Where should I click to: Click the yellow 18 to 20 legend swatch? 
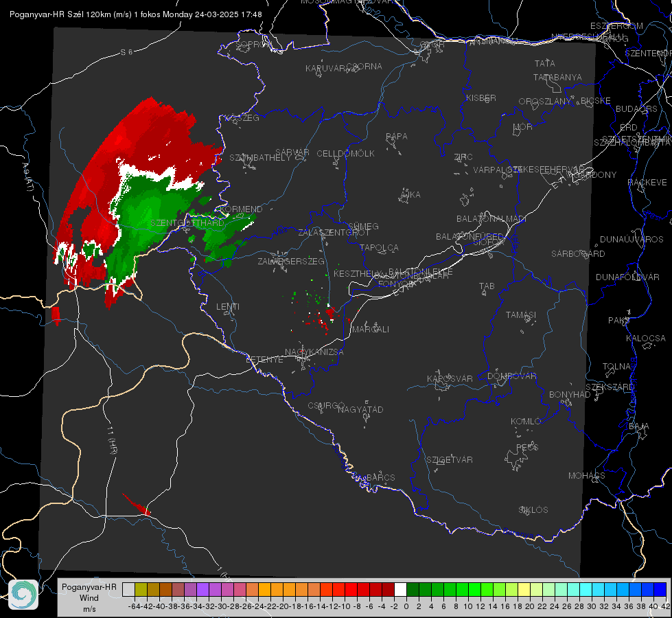click(524, 589)
